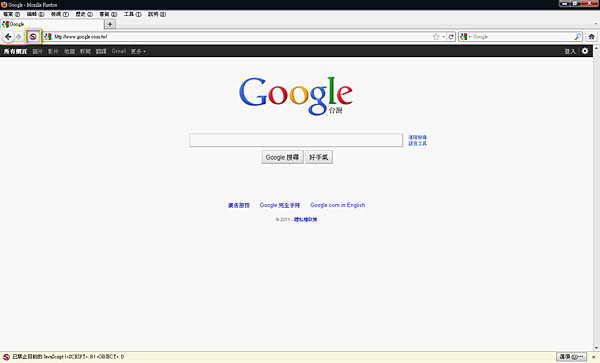Click the search magnifier icon
Screen dimensions: 600x363
click(578, 37)
